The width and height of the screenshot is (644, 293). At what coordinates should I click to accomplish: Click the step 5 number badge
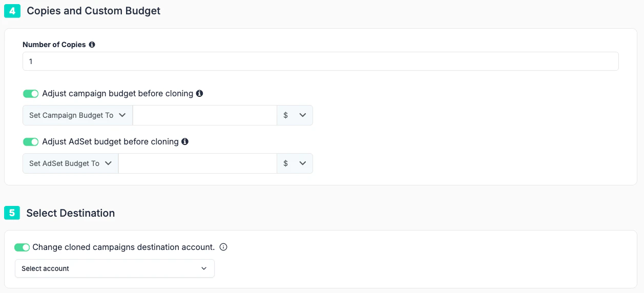[12, 213]
